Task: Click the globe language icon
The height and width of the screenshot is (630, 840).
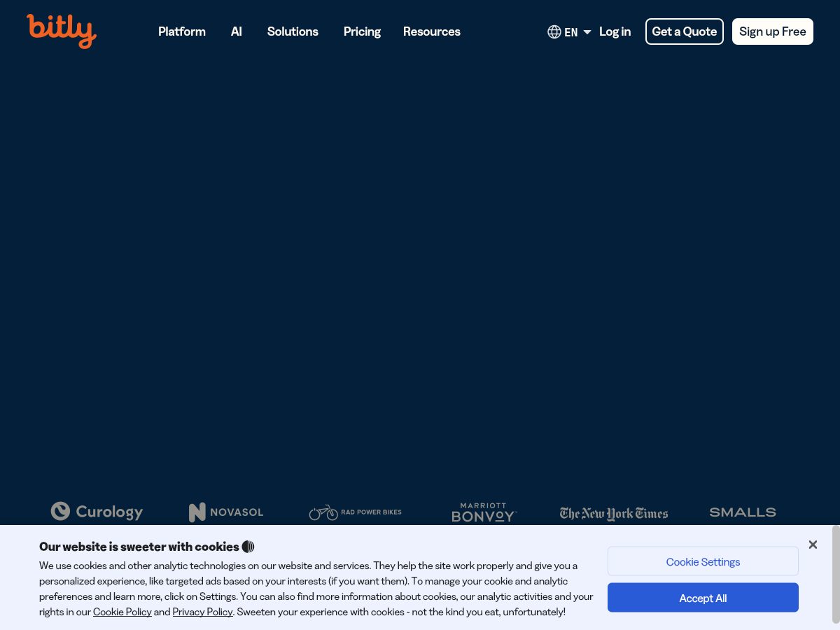Action: click(x=554, y=31)
